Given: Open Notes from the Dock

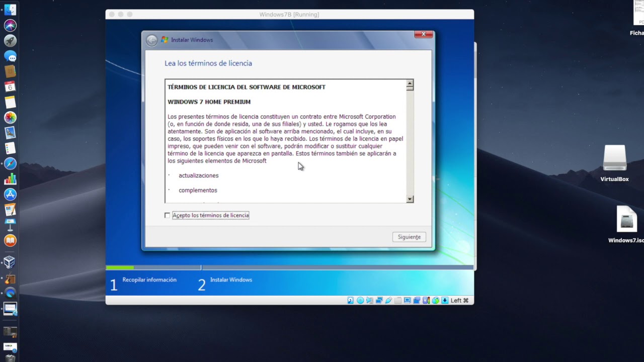Looking at the screenshot, I should pyautogui.click(x=10, y=102).
